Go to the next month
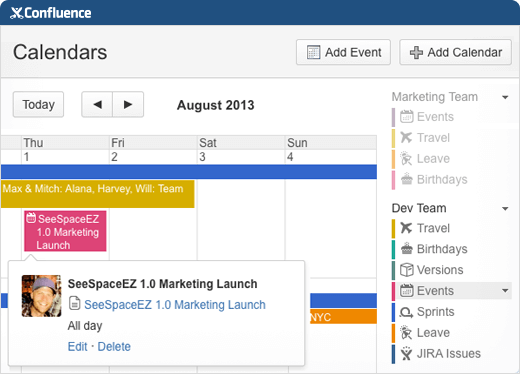This screenshot has height=374, width=520. (128, 105)
